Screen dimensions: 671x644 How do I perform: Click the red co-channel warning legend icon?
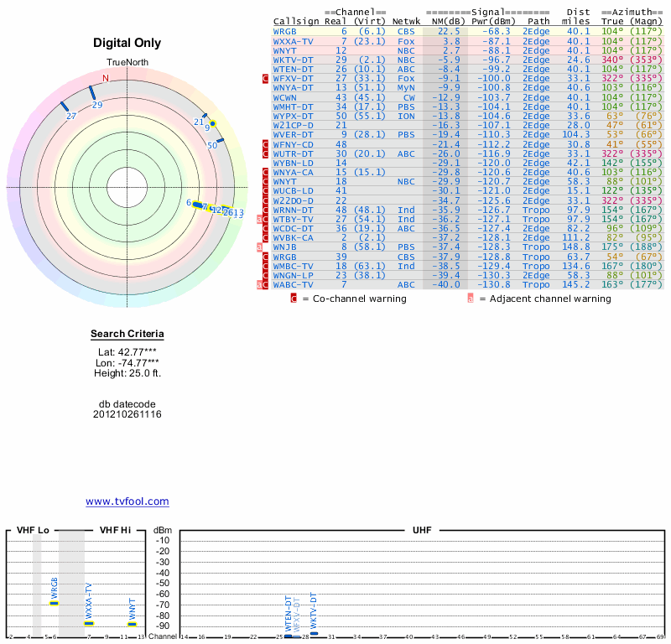(293, 299)
